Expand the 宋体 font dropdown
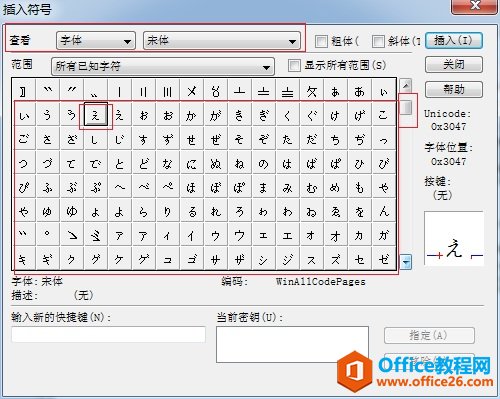The image size is (500, 399). (x=222, y=41)
